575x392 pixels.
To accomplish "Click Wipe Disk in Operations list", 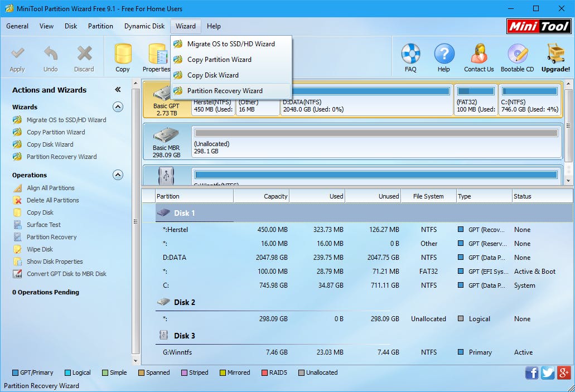I will click(x=40, y=249).
